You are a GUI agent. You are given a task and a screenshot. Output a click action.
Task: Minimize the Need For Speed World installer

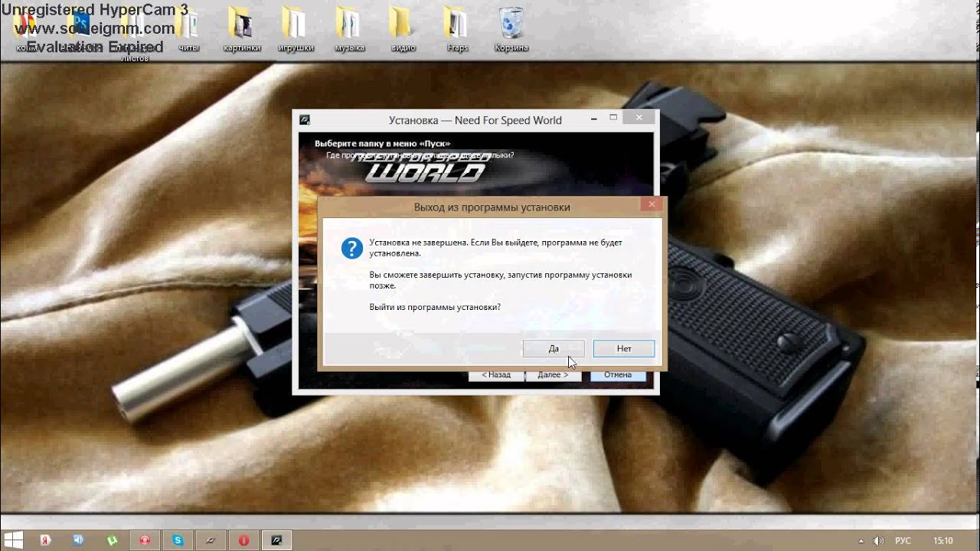click(x=593, y=119)
